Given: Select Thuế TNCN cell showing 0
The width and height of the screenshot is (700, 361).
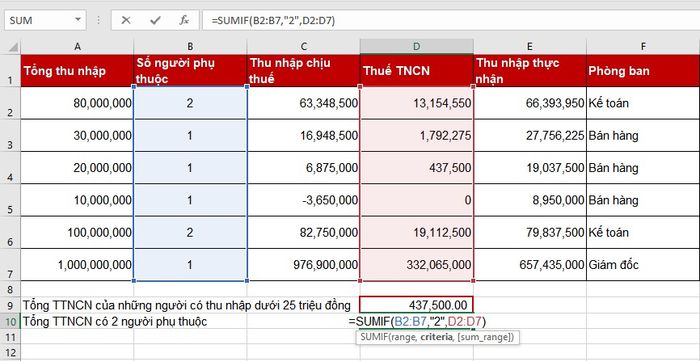Looking at the screenshot, I should tap(417, 200).
